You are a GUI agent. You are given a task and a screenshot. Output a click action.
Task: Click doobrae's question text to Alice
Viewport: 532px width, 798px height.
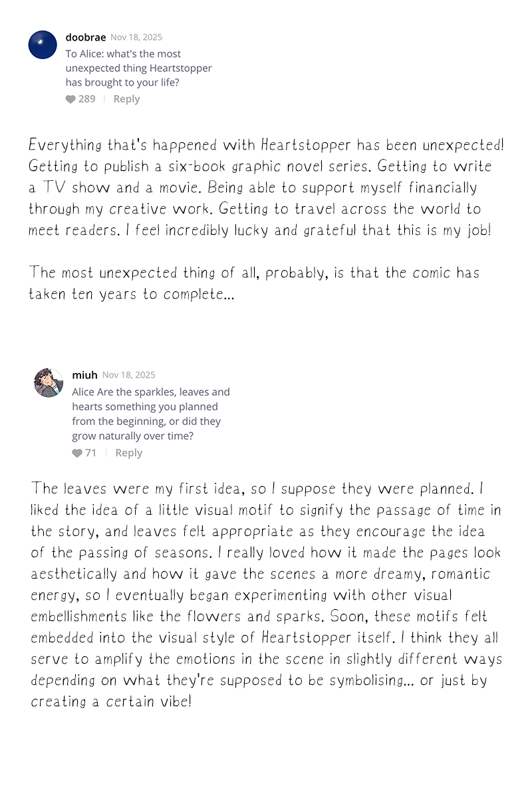(138, 68)
